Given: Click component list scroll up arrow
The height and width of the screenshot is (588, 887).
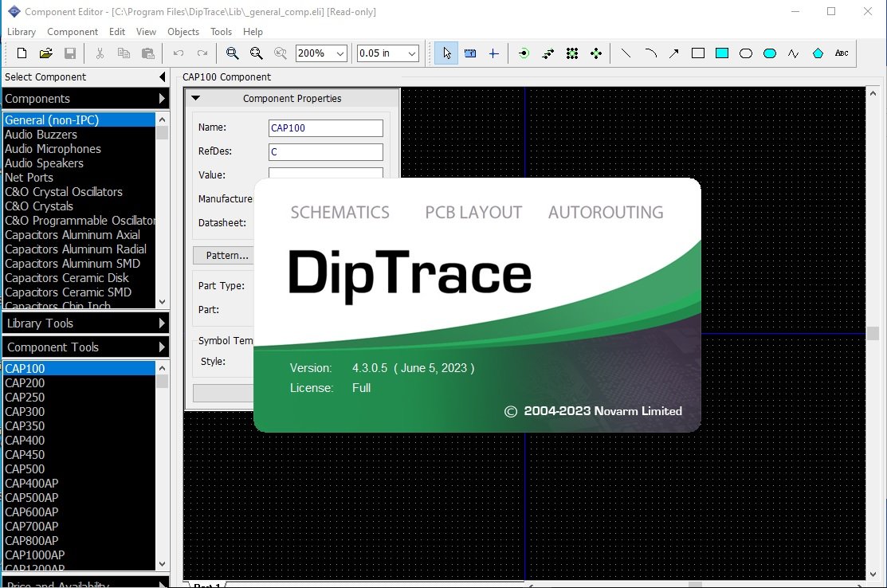Looking at the screenshot, I should (x=163, y=368).
